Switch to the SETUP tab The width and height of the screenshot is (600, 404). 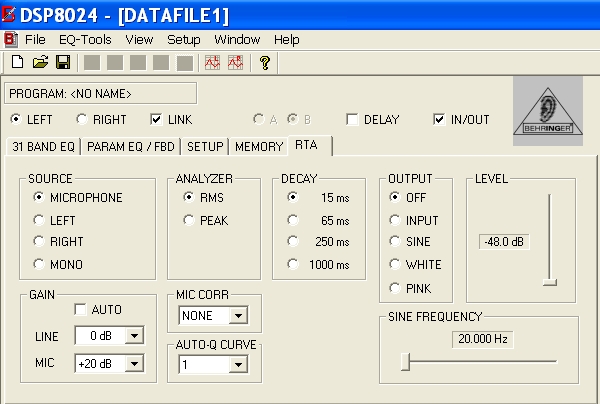[x=205, y=147]
